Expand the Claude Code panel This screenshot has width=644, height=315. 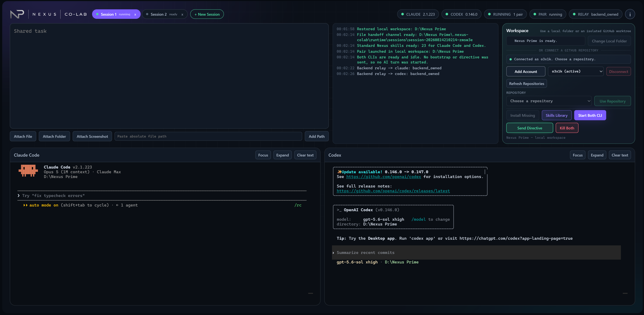click(282, 155)
